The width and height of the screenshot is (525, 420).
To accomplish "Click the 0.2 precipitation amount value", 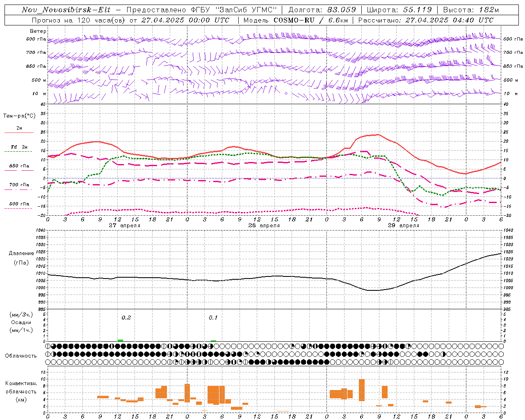I will [126, 318].
